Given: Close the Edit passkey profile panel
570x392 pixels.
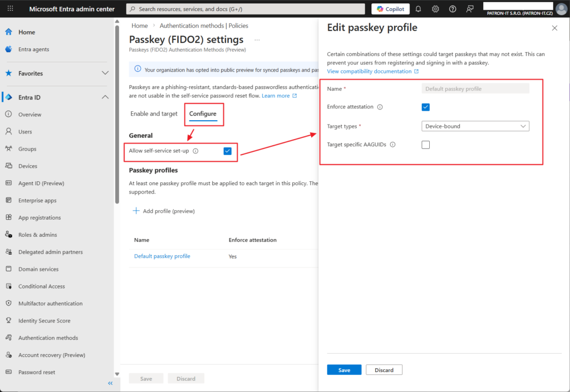Looking at the screenshot, I should 554,28.
